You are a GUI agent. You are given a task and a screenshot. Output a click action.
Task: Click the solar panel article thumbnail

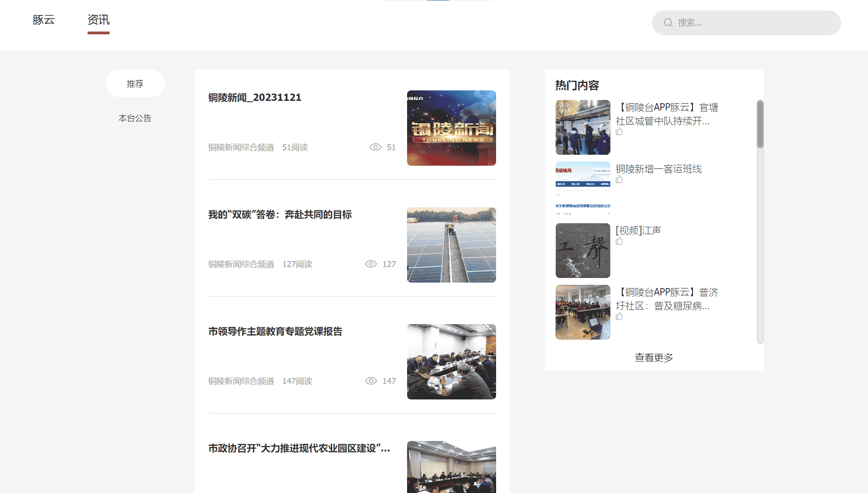[x=451, y=245]
